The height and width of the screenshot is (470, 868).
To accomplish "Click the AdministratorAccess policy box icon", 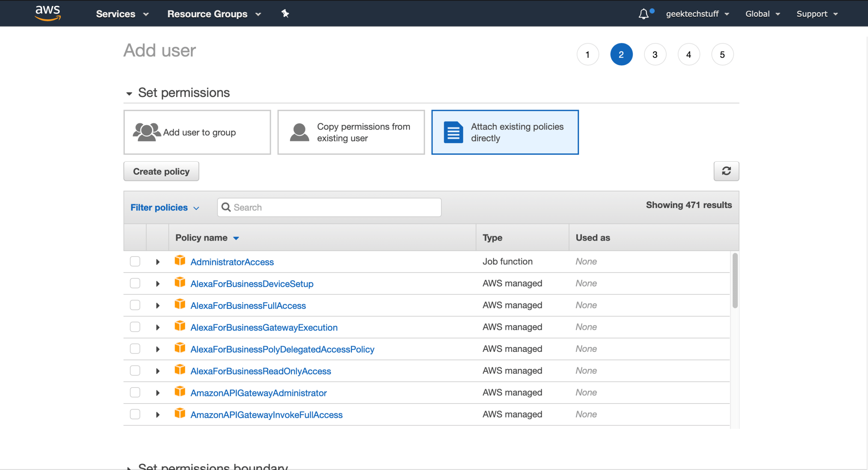I will (x=180, y=261).
